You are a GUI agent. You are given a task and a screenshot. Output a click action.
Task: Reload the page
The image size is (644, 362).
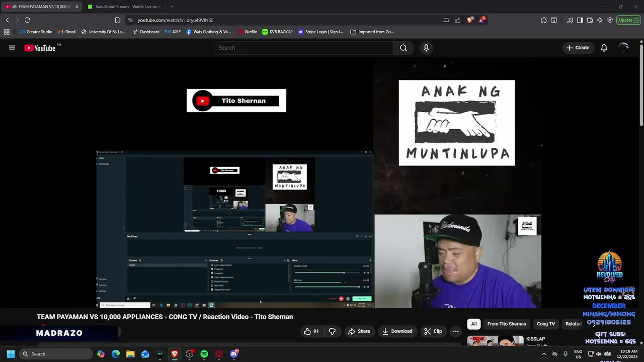(x=27, y=20)
